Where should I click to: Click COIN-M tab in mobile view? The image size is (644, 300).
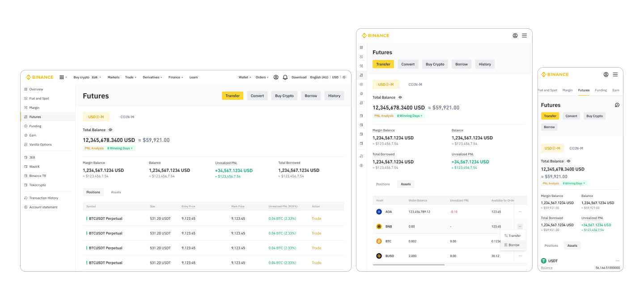(x=576, y=148)
